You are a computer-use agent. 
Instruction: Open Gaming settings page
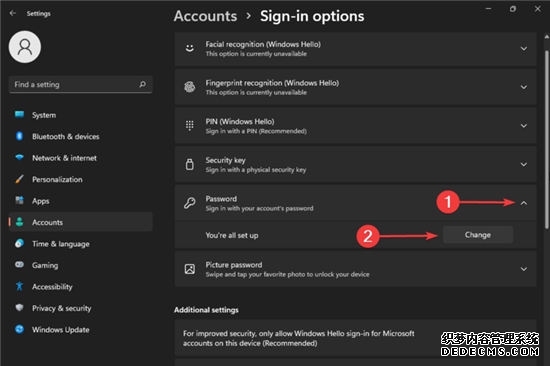tap(81, 265)
